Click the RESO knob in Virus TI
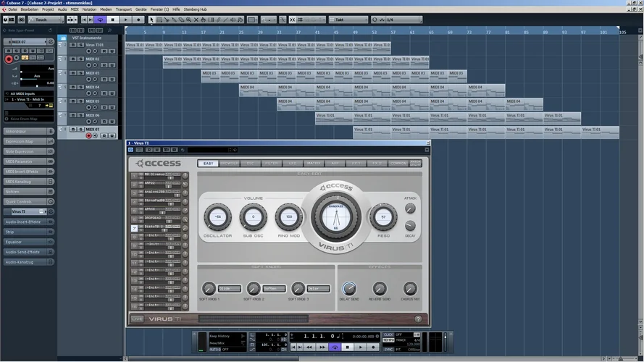Viewport: 644px width, 362px height. pos(383,216)
